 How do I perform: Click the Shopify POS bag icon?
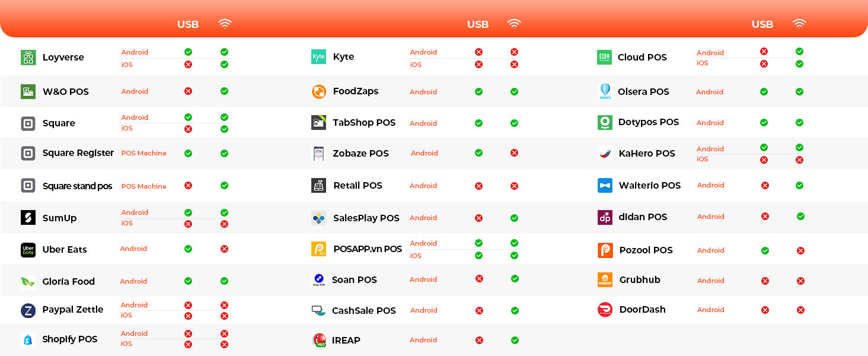click(x=28, y=339)
